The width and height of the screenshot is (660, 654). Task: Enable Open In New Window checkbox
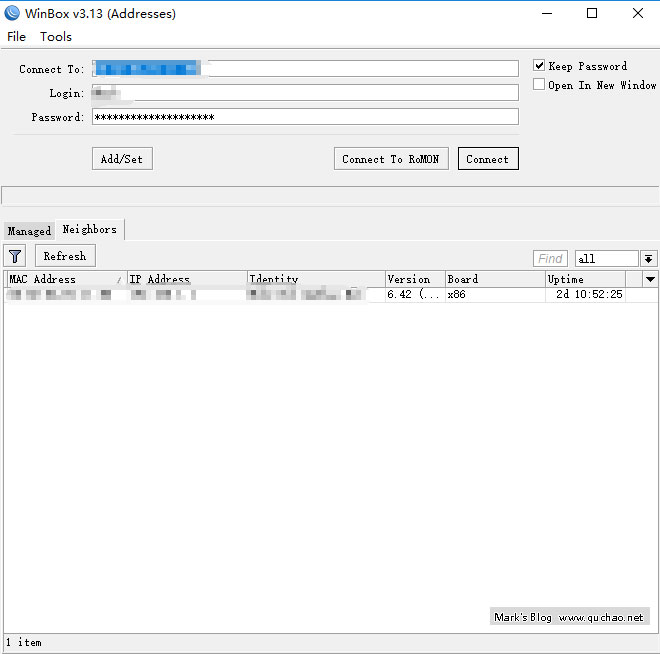coord(539,84)
